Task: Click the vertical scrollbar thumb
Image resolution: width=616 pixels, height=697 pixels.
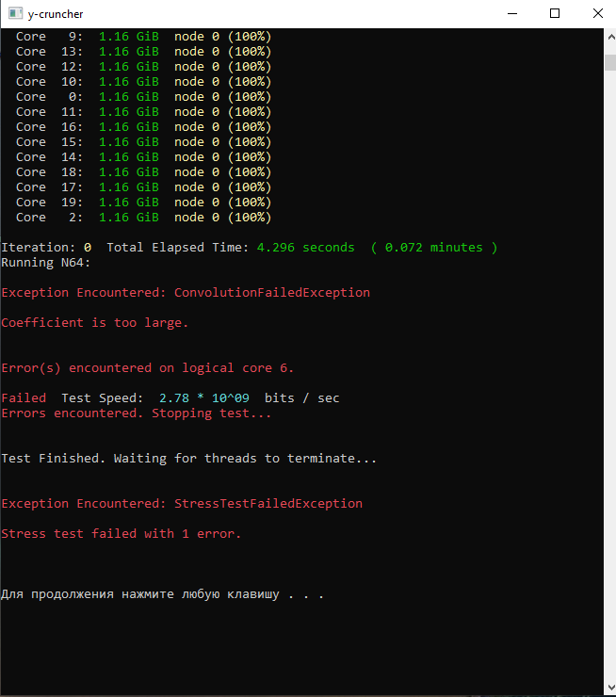Action: 610,62
